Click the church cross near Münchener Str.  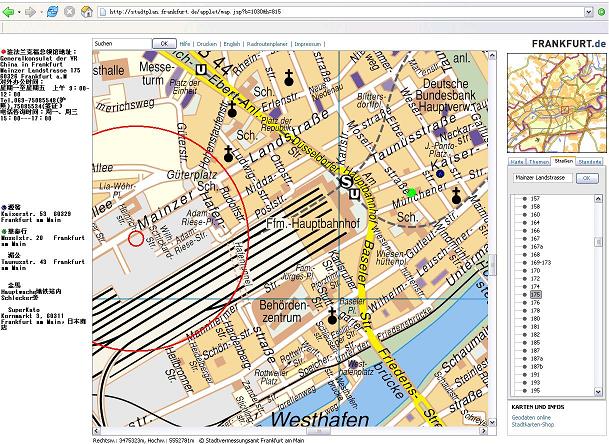pos(456,196)
